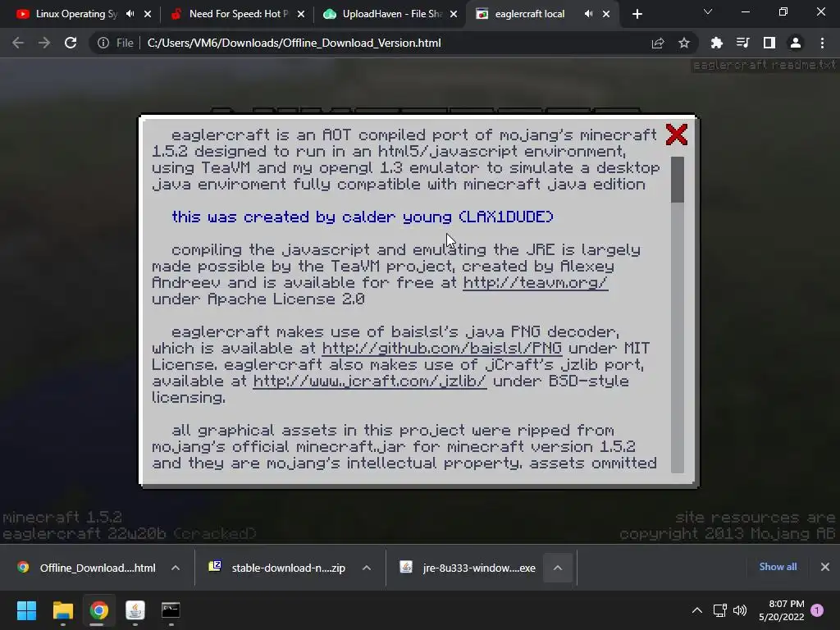Viewport: 840px width, 630px height.
Task: Mute audio on Linux Operating System tab
Action: click(130, 14)
